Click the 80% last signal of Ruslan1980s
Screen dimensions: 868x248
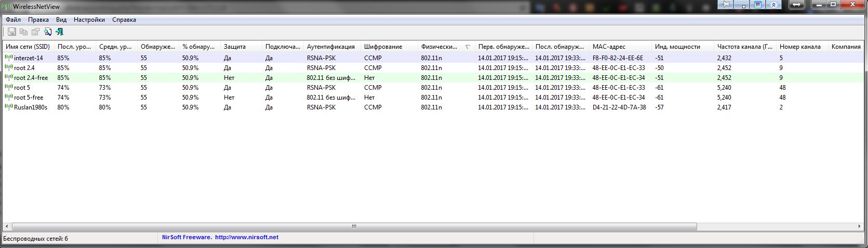tap(63, 107)
